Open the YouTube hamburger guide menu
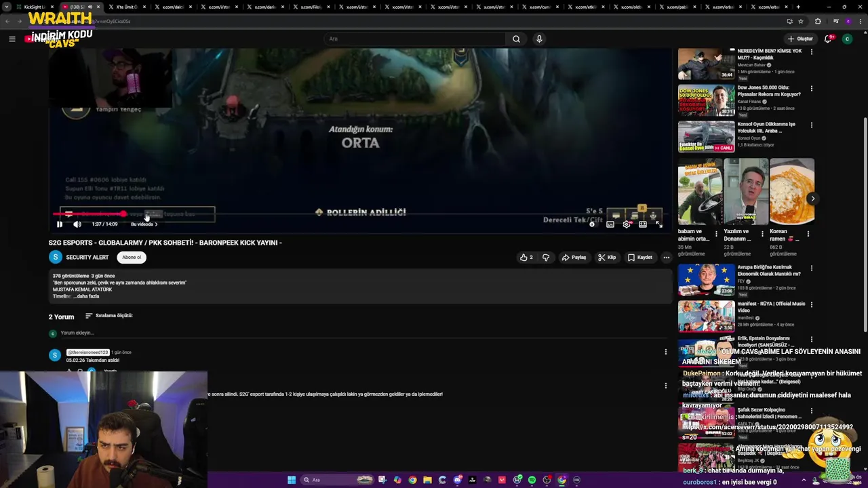868x488 pixels. coord(12,39)
